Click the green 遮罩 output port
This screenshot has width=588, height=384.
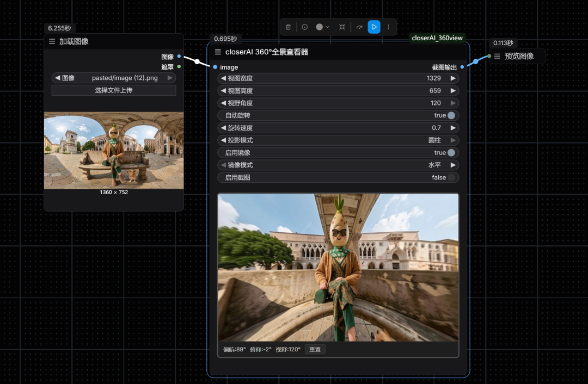pos(179,67)
